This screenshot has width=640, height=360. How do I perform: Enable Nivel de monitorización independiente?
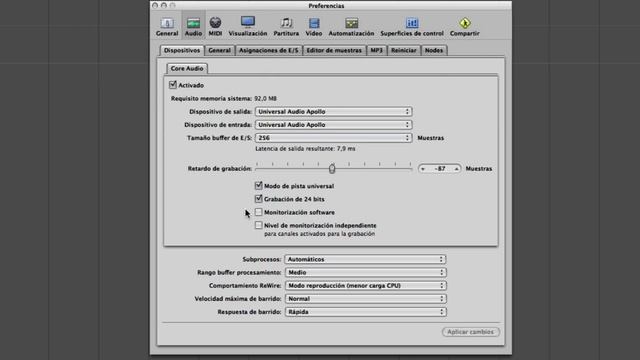258,225
